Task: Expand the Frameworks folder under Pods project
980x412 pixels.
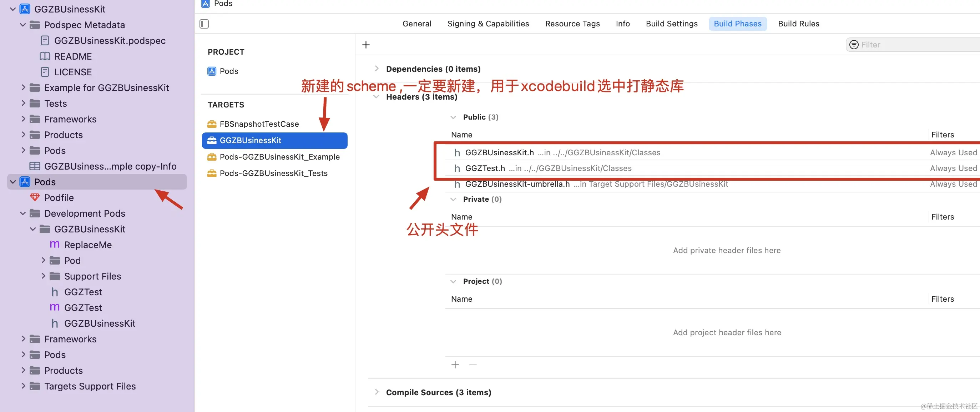Action: [23, 338]
